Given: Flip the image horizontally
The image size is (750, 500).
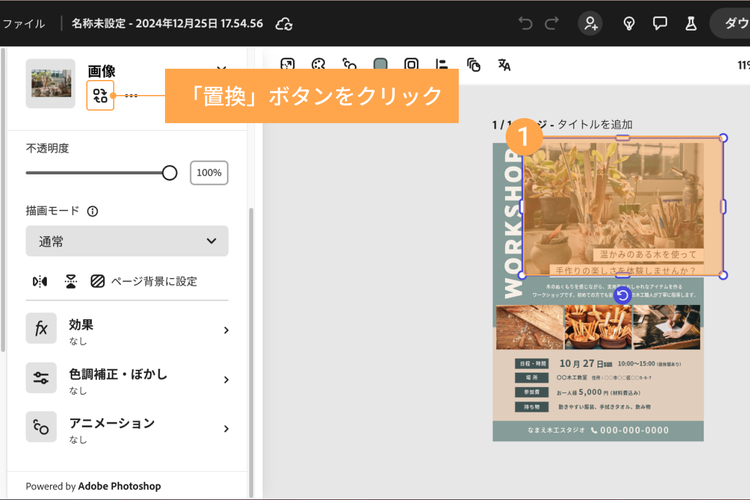Looking at the screenshot, I should pyautogui.click(x=40, y=281).
